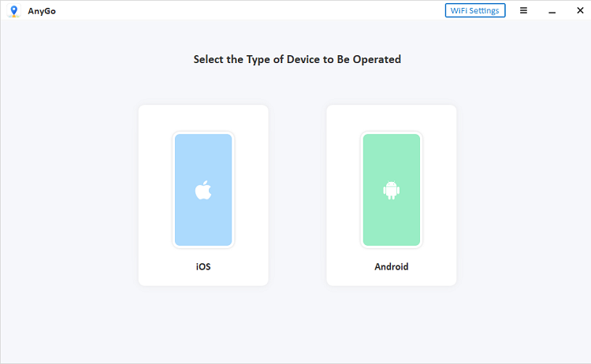Choose the white Android device card

(x=391, y=195)
